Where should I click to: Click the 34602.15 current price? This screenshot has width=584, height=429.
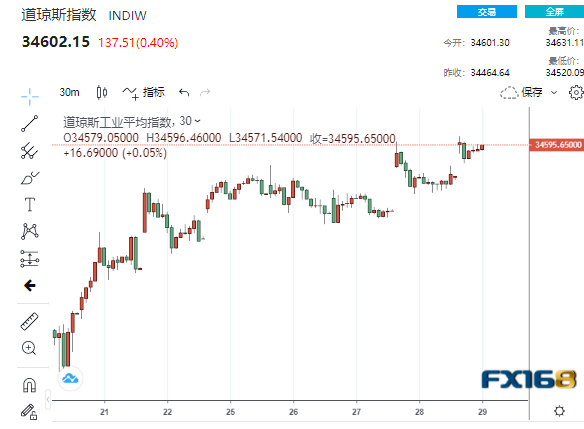click(x=56, y=42)
